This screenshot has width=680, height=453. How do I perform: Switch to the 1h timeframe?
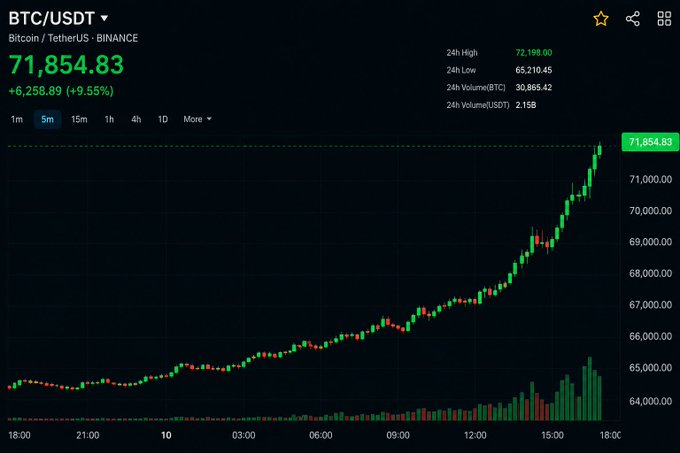point(109,119)
